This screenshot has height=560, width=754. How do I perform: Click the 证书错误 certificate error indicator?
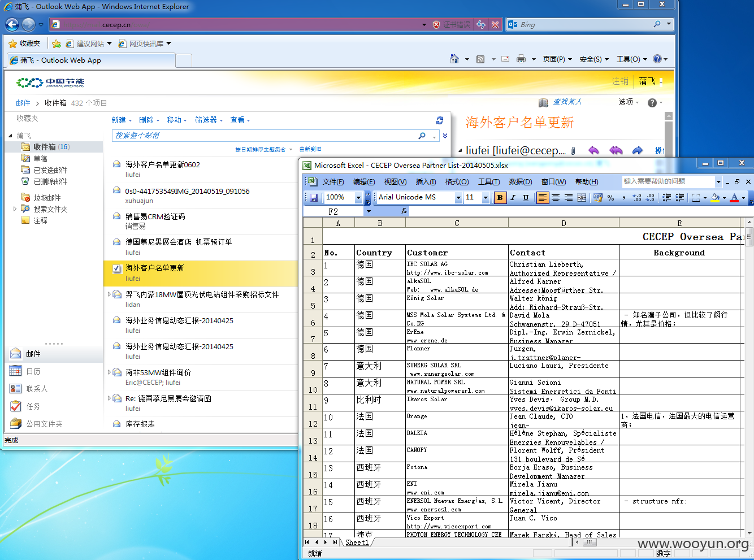(452, 25)
